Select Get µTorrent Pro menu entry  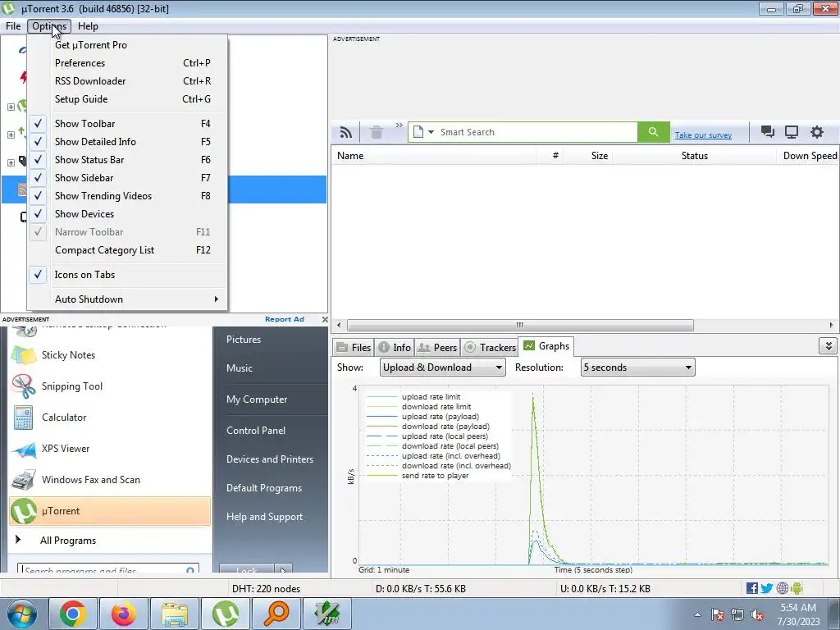pos(127,45)
